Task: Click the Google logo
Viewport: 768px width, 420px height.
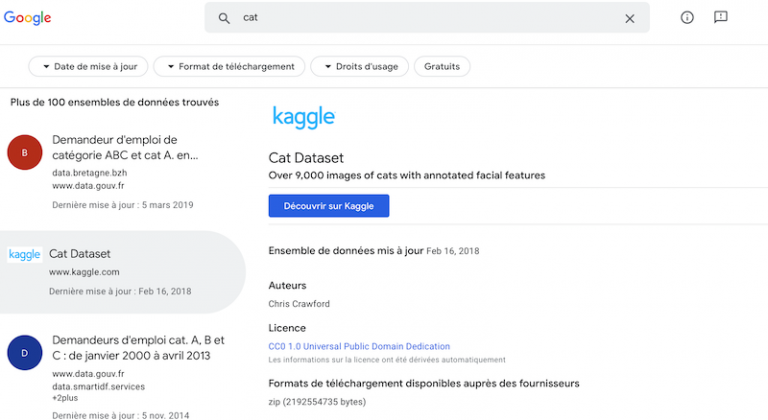Action: (27, 18)
